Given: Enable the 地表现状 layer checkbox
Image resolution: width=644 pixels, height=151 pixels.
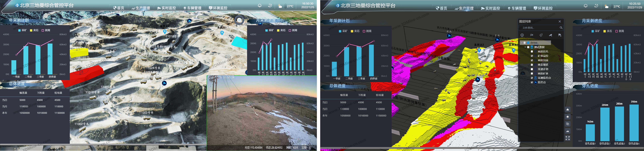Looking at the screenshot, I should point(532,65).
